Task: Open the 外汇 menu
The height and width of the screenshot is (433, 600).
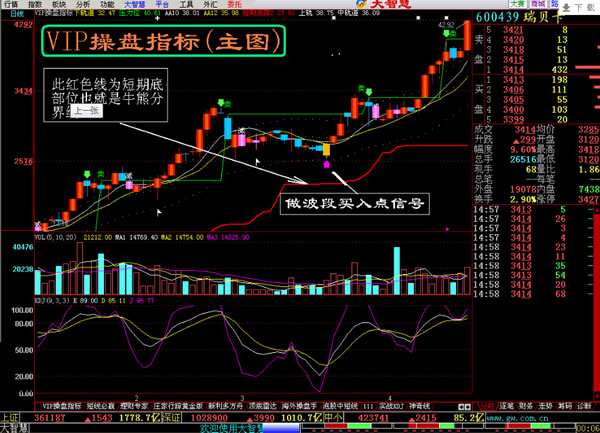Action: pos(210,4)
